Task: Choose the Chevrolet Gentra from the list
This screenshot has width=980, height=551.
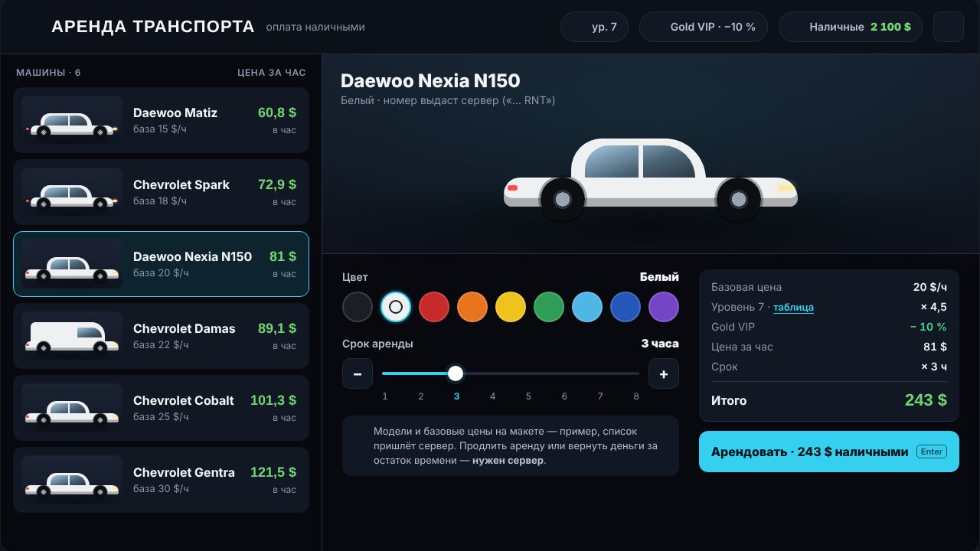Action: tap(161, 480)
